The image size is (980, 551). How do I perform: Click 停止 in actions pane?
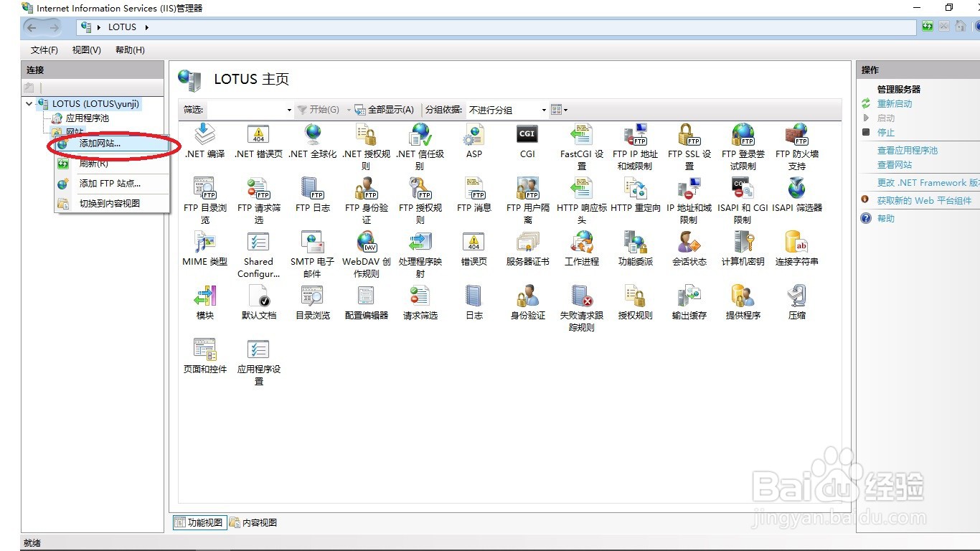(x=886, y=133)
